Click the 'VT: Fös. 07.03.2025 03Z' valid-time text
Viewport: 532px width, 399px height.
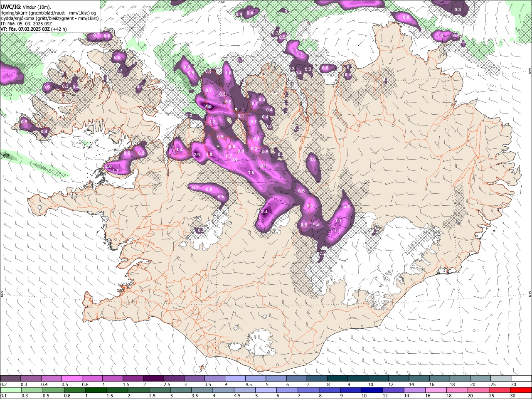25,30
